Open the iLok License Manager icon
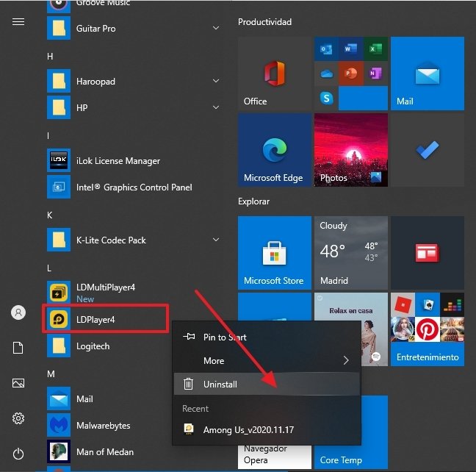Viewport: 476px width, 472px height. click(x=59, y=160)
